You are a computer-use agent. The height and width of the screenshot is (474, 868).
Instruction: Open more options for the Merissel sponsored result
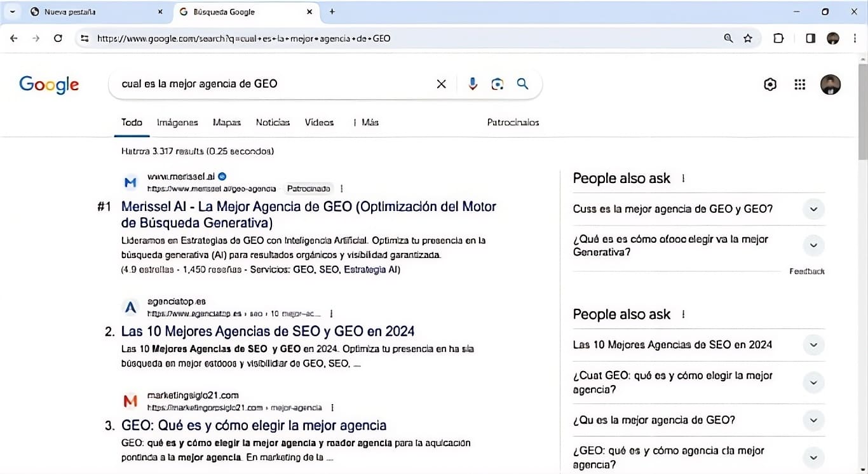342,189
